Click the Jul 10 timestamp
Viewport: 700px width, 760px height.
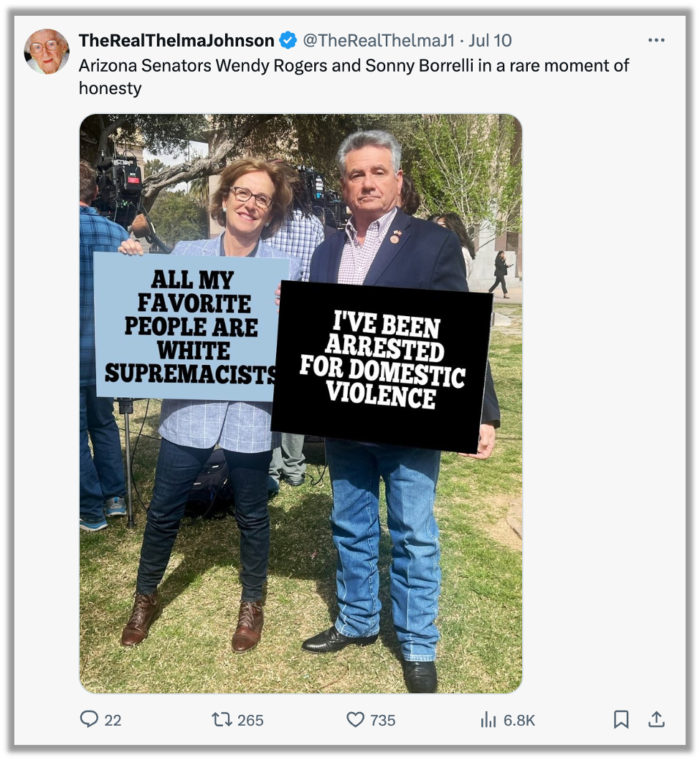pyautogui.click(x=490, y=41)
